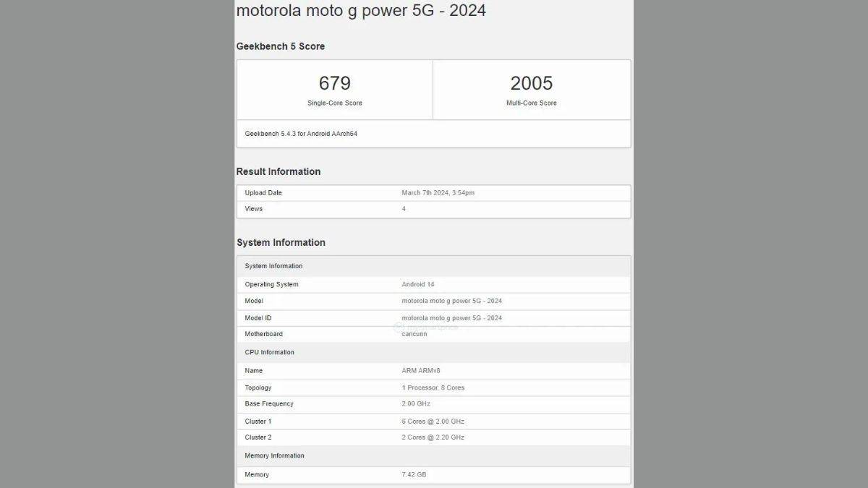Select the value '6 Cores @ 2.00 GHz'
This screenshot has height=488, width=868.
coord(433,421)
